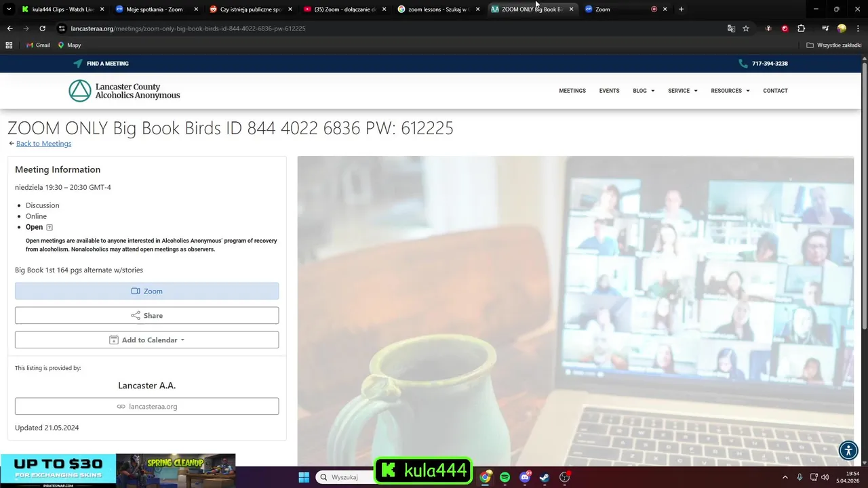The height and width of the screenshot is (488, 868).
Task: Switch to (35) Zoom - dołączanie tab
Action: point(344,9)
